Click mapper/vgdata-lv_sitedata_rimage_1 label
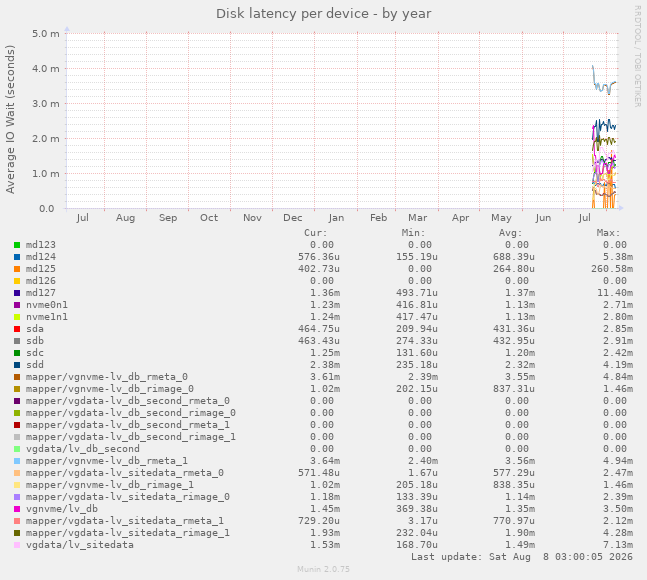 pyautogui.click(x=128, y=532)
